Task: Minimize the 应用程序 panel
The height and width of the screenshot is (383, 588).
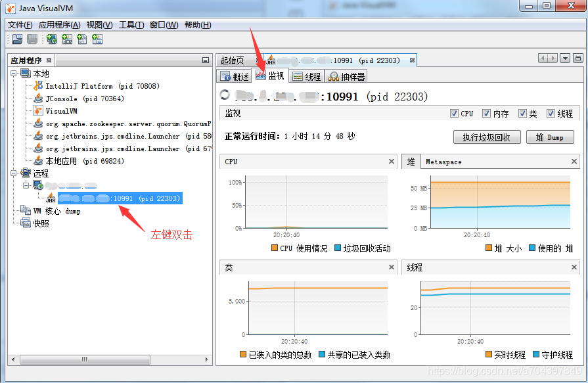Action: coord(206,60)
